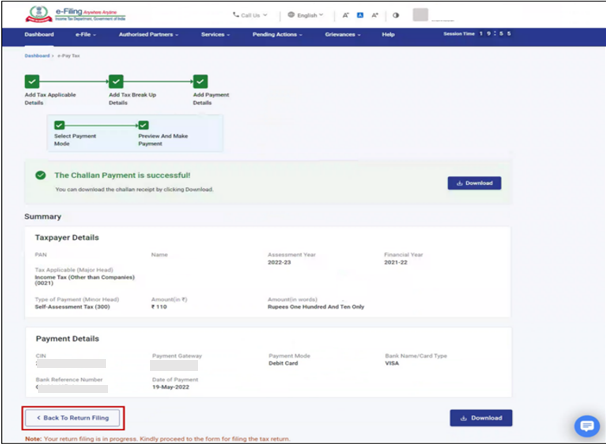Expand the English language selector
Image resolution: width=606 pixels, height=444 pixels.
[305, 16]
